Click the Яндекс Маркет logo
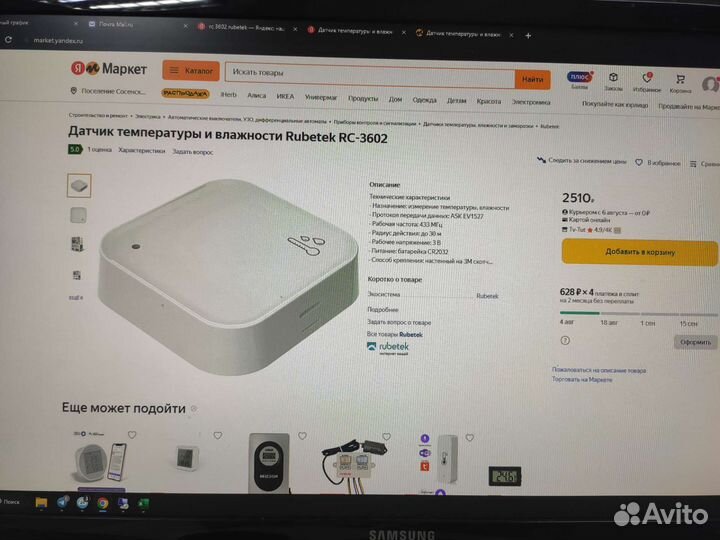 coord(109,68)
